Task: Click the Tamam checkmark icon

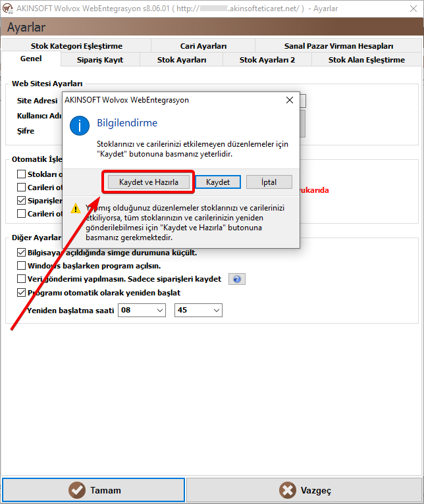Action: [77, 490]
